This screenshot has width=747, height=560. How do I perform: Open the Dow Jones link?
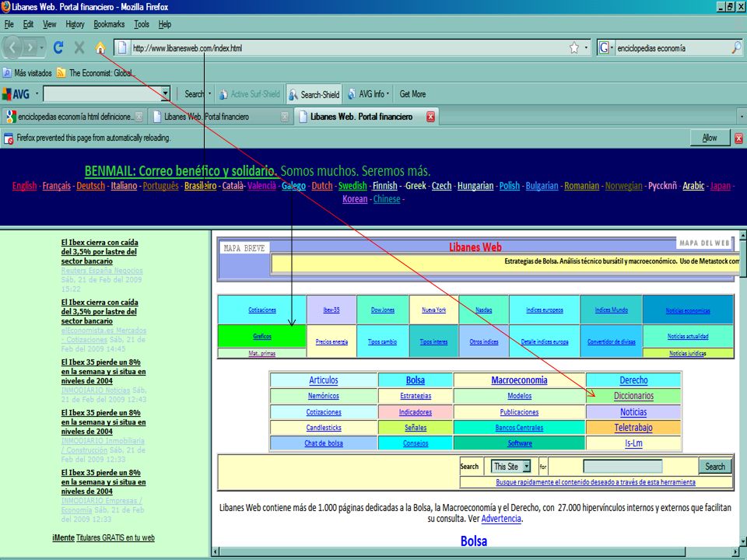[x=383, y=310]
